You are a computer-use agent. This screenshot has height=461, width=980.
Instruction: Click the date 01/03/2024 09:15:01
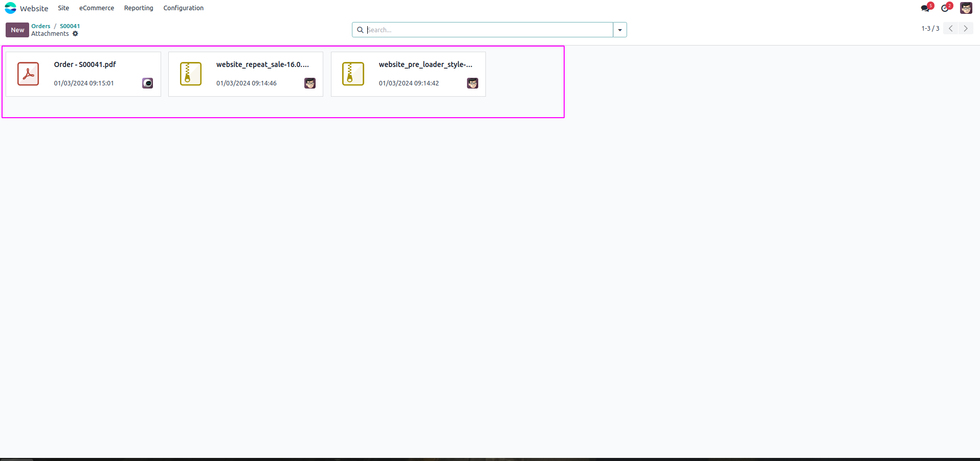click(84, 83)
